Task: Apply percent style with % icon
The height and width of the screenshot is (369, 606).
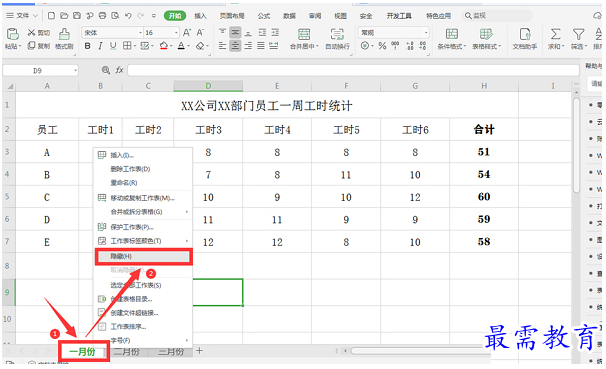Action: [x=382, y=46]
